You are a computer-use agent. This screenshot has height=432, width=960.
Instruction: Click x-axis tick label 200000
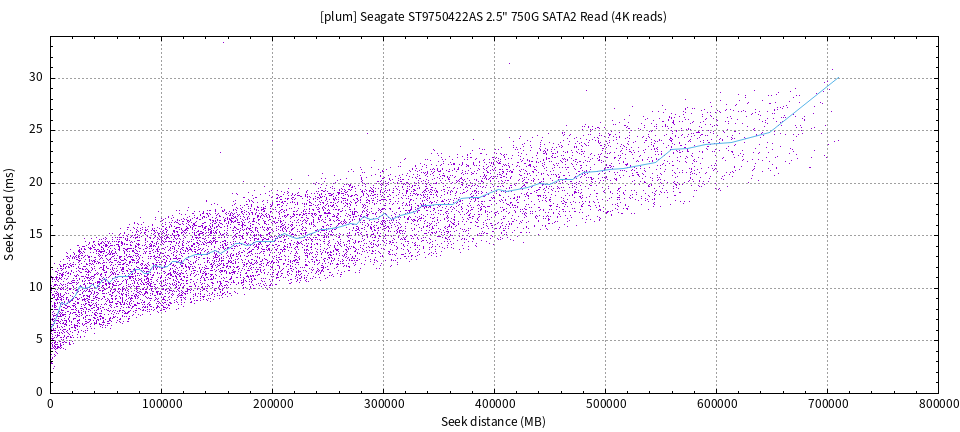click(x=273, y=403)
